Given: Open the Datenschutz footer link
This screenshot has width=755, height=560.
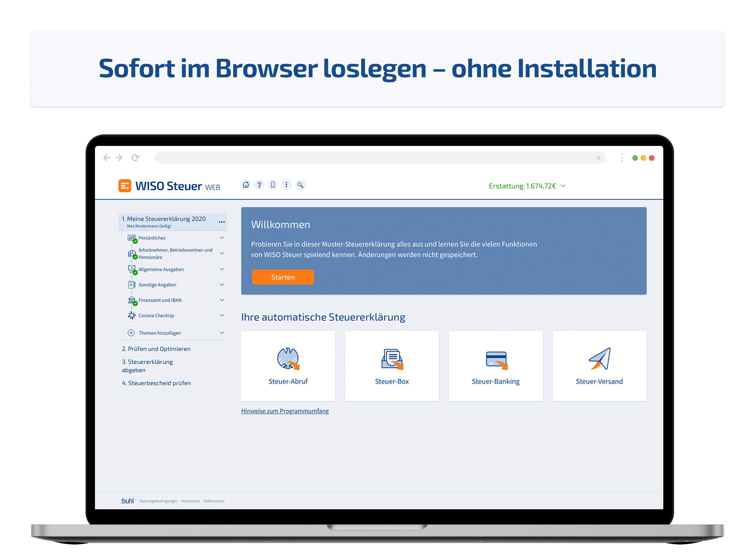Looking at the screenshot, I should [x=214, y=501].
